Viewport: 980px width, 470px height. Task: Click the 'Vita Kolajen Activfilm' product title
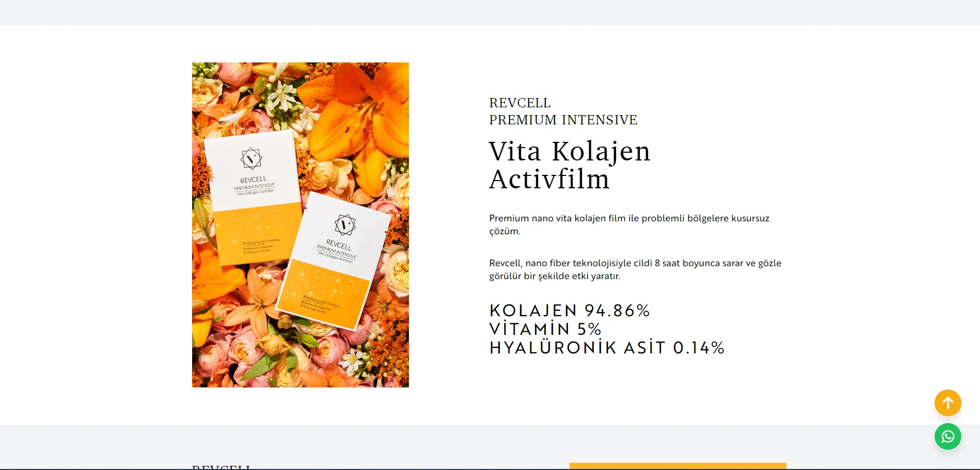[570, 165]
